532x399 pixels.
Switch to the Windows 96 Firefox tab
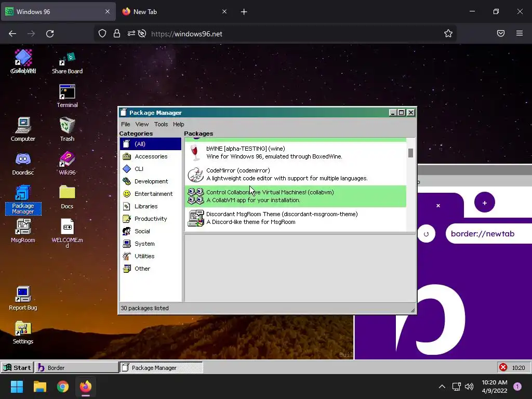click(58, 11)
